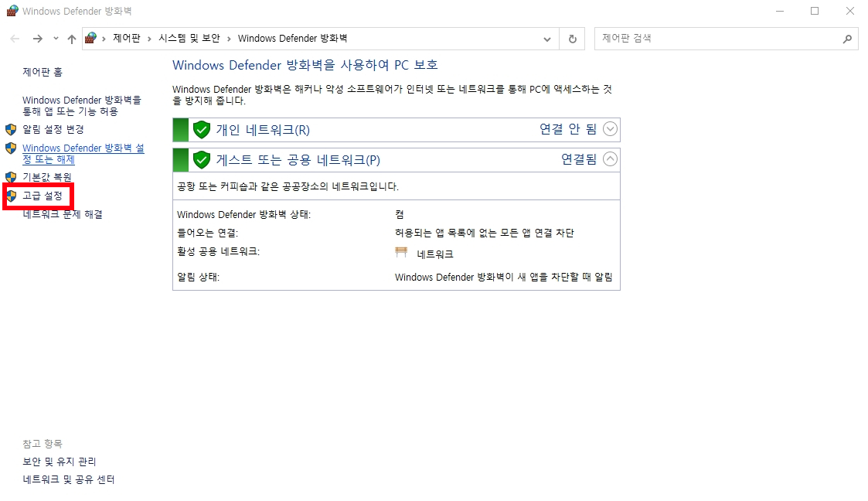Open 알림 설정 변경 link

[53, 130]
